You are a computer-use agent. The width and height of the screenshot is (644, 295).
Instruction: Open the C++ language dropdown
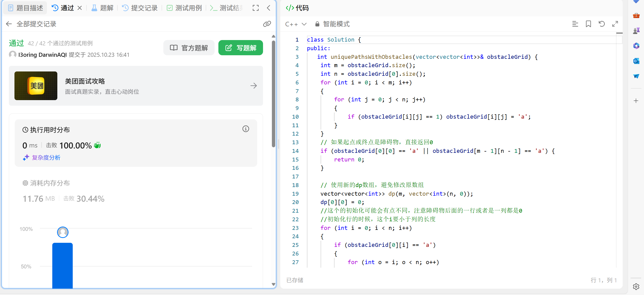[x=296, y=24]
